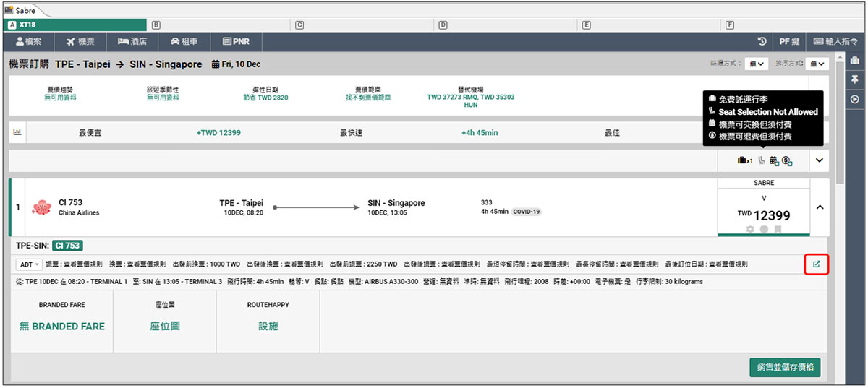Click the gear icon under the price
Viewport: 868px width, 388px height.
tap(750, 229)
